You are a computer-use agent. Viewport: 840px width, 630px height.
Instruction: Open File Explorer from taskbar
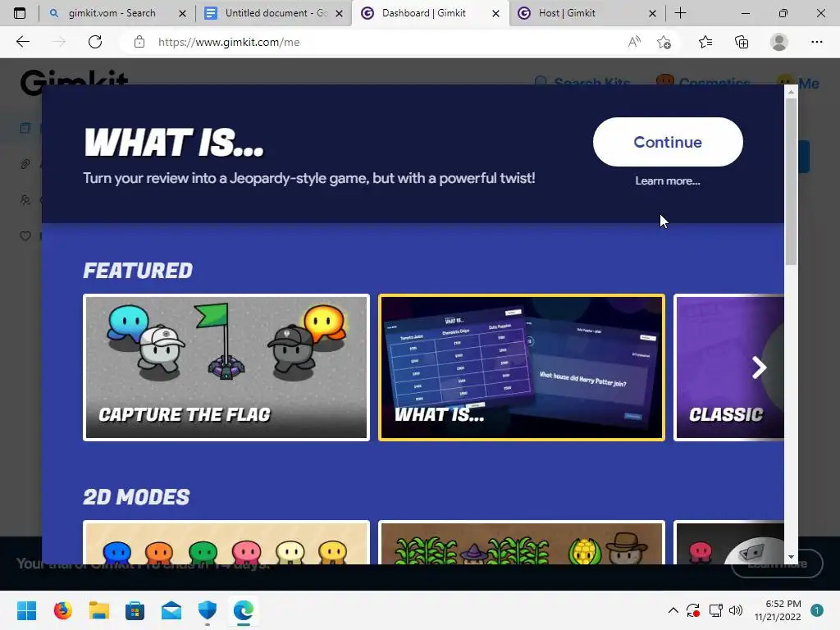coord(99,610)
